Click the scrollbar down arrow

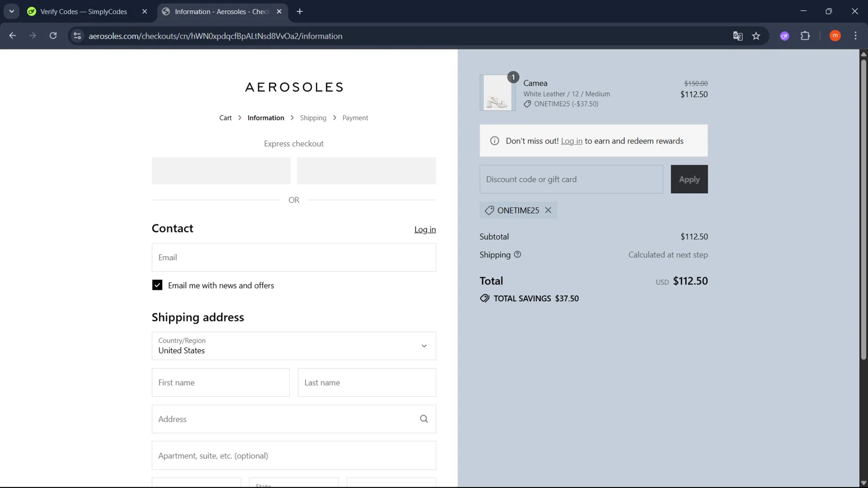pyautogui.click(x=863, y=483)
